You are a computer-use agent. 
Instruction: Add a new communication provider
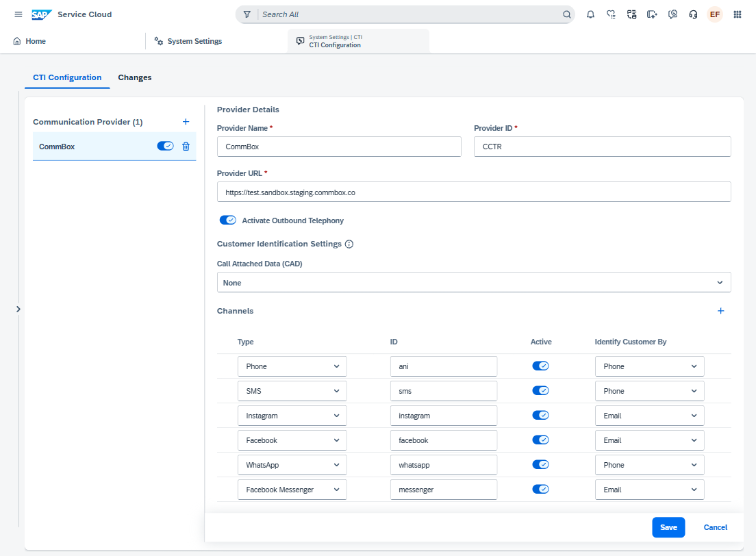tap(186, 121)
